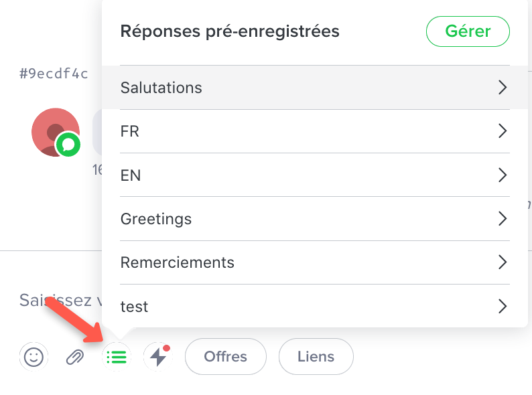Expand chevron next to Greetings
The width and height of the screenshot is (532, 395).
pyautogui.click(x=503, y=219)
